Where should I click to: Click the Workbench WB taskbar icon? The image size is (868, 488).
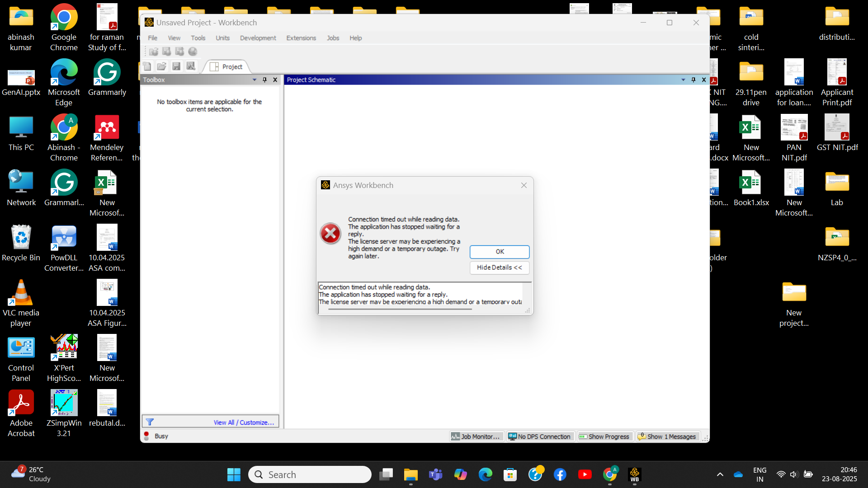pos(634,474)
